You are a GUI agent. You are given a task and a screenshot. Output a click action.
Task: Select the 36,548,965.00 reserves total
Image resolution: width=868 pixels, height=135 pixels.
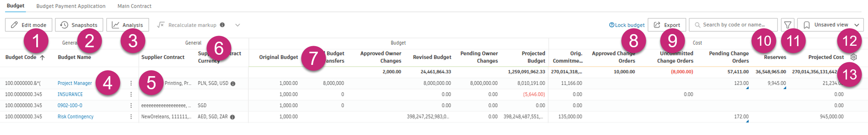point(770,72)
